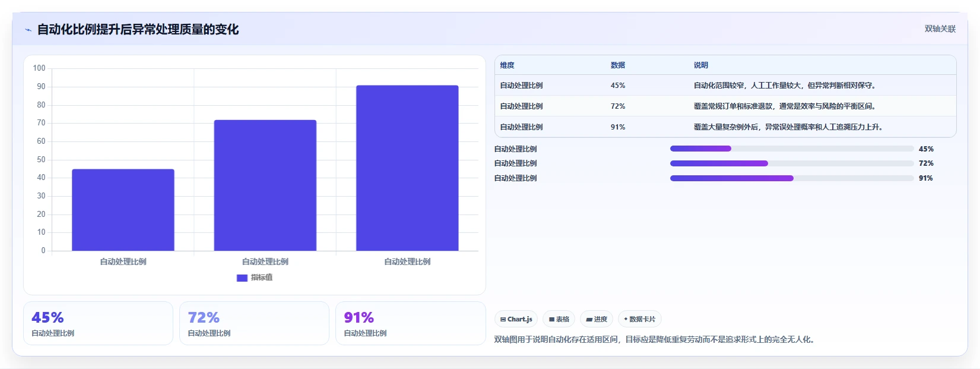Click table cell showing 91%
Screen dimensions: 980x369
[x=618, y=127]
